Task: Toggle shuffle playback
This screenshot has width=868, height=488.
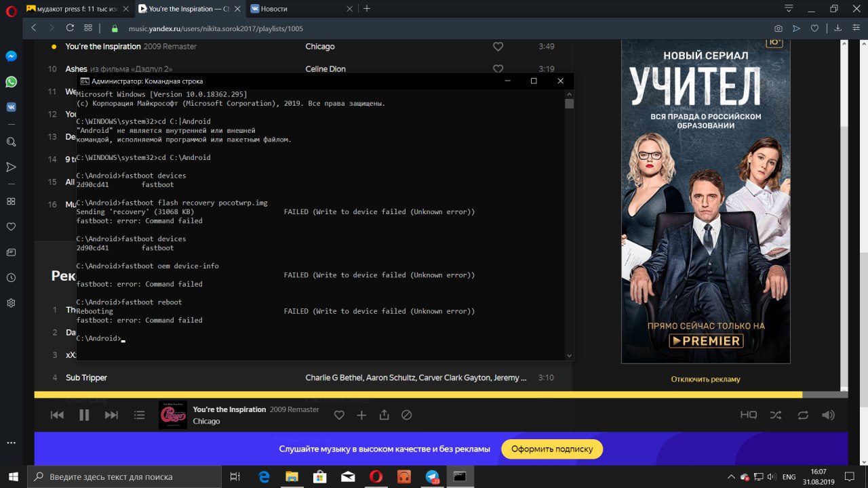Action: pyautogui.click(x=776, y=415)
